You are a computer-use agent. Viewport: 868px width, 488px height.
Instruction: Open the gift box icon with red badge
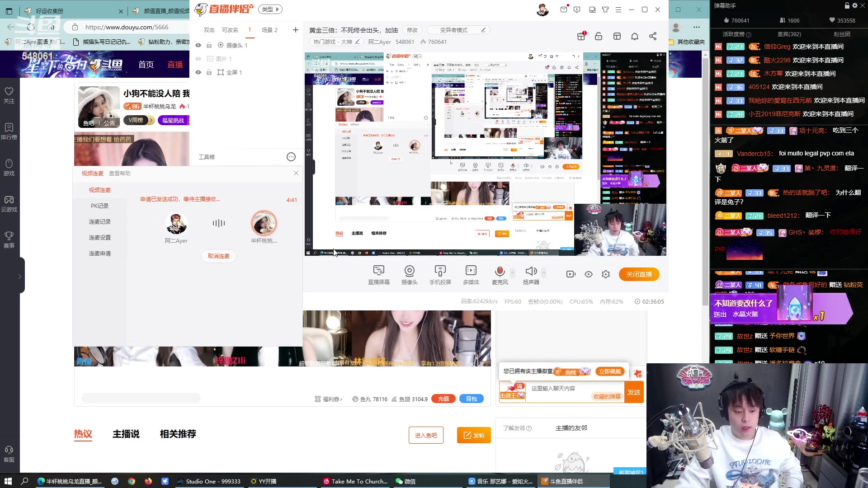[581, 36]
